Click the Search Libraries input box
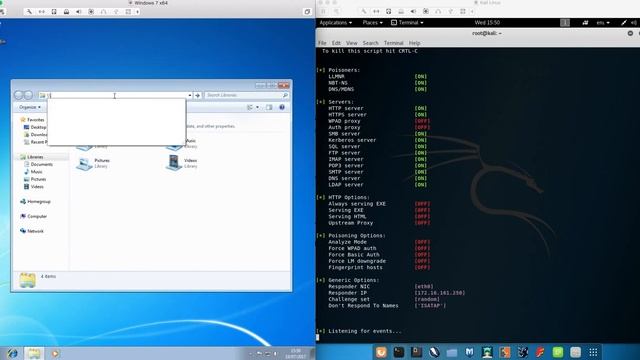Image resolution: width=640 pixels, height=360 pixels. (x=247, y=95)
